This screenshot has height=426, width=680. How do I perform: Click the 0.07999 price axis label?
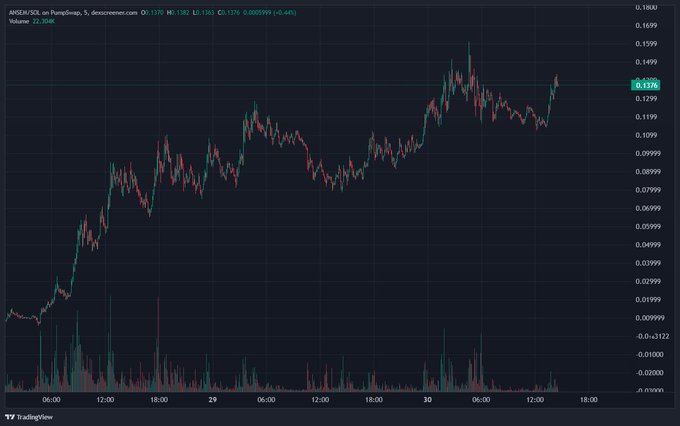[x=648, y=190]
